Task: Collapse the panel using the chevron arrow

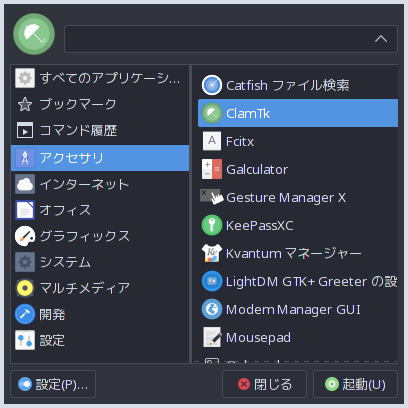Action: click(381, 39)
